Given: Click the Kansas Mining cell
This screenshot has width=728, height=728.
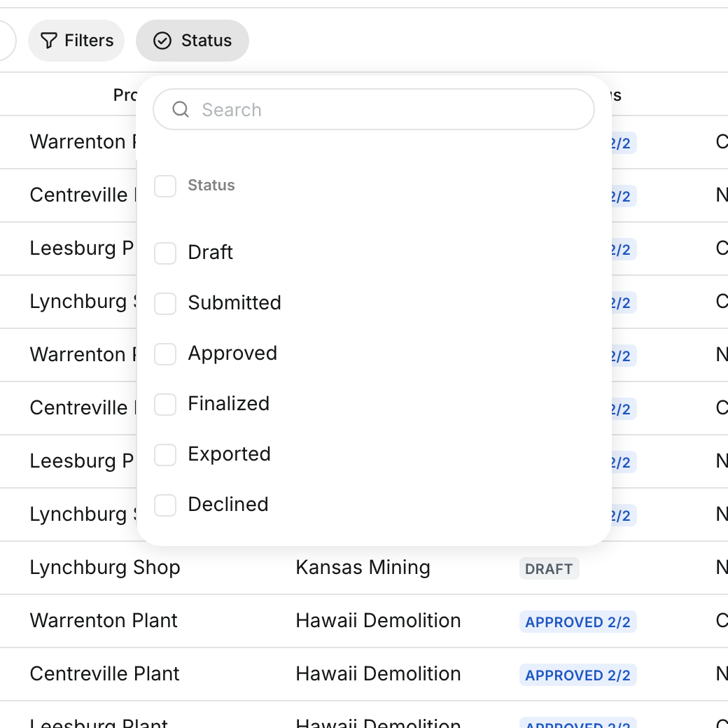Looking at the screenshot, I should pyautogui.click(x=363, y=568).
